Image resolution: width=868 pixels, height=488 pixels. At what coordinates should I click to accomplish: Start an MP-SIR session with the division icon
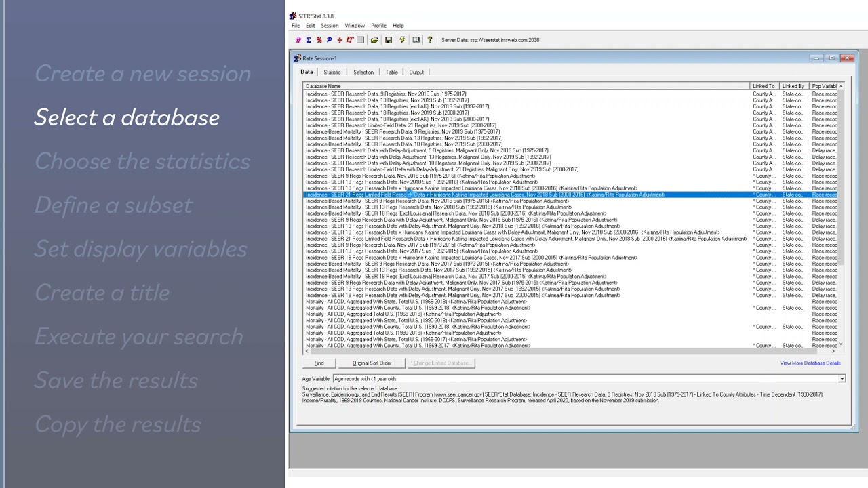pos(339,40)
